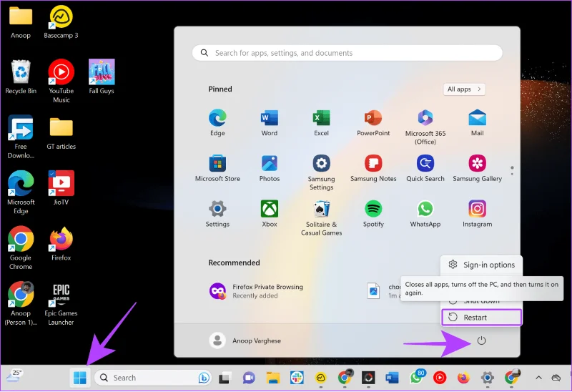Select Google Chrome desktop shortcut
Image resolution: width=572 pixels, height=392 pixels.
point(21,248)
